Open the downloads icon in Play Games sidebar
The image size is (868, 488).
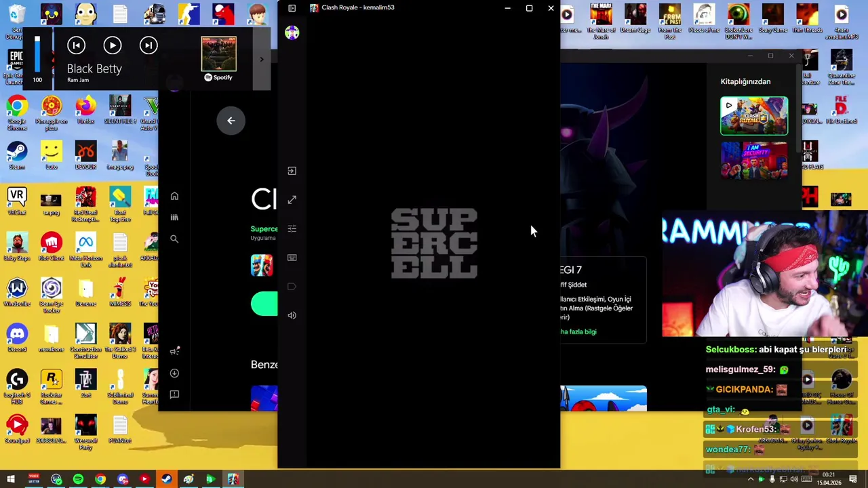[x=174, y=373]
